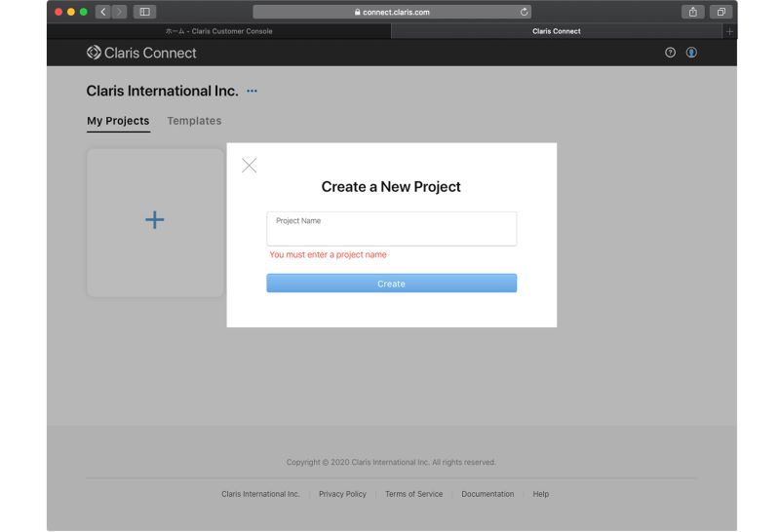Open the Safari share button
The height and width of the screenshot is (532, 780).
[x=693, y=12]
